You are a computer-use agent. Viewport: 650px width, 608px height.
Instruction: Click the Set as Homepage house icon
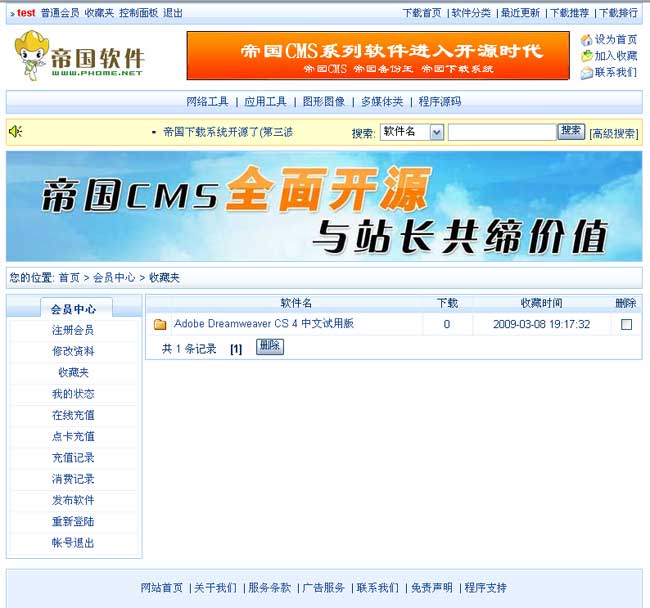[x=587, y=40]
